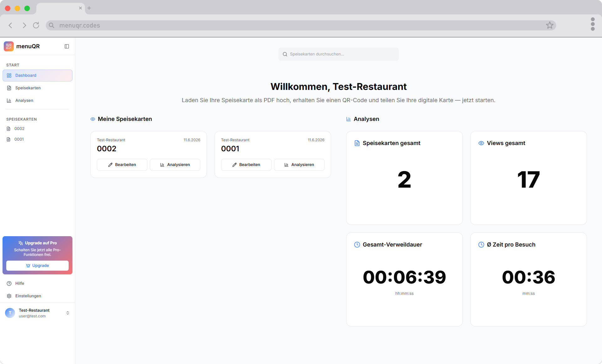The width and height of the screenshot is (602, 364).
Task: Click the Upgrade button
Action: click(x=37, y=266)
